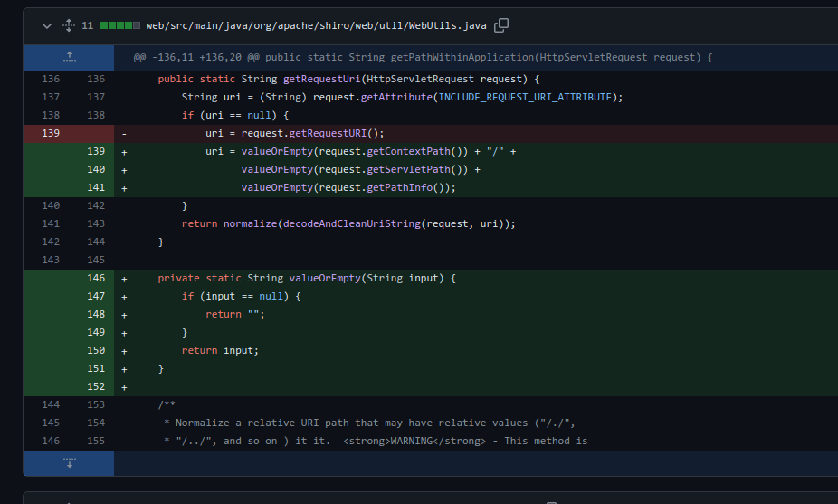Select old line number 144
Viewport: 838px width, 504px height.
[x=51, y=404]
